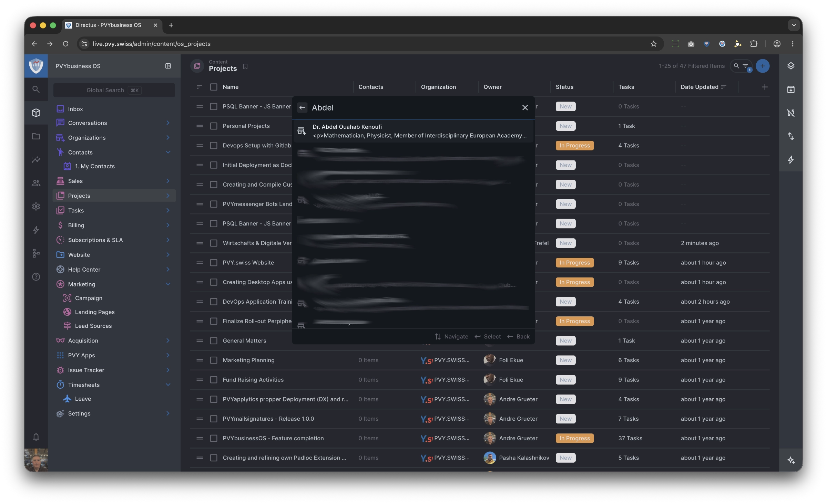
Task: Sort by the Name column header
Action: 231,87
